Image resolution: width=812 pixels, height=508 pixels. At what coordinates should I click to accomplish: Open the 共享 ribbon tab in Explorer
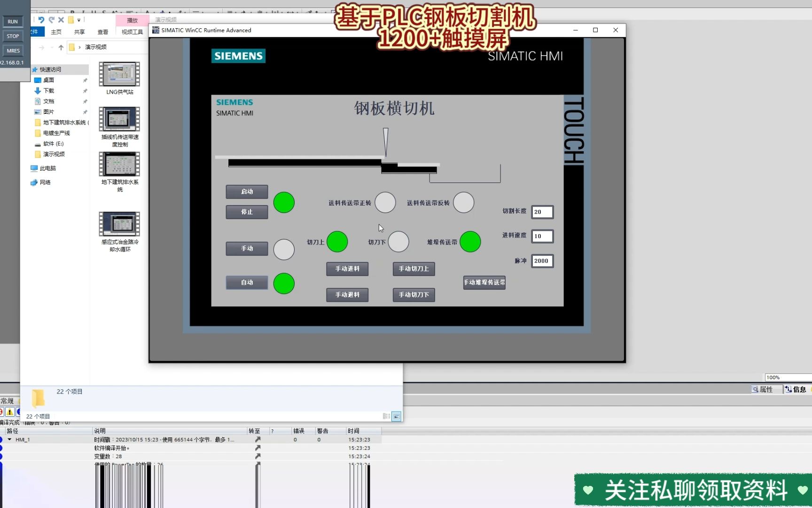click(x=79, y=32)
